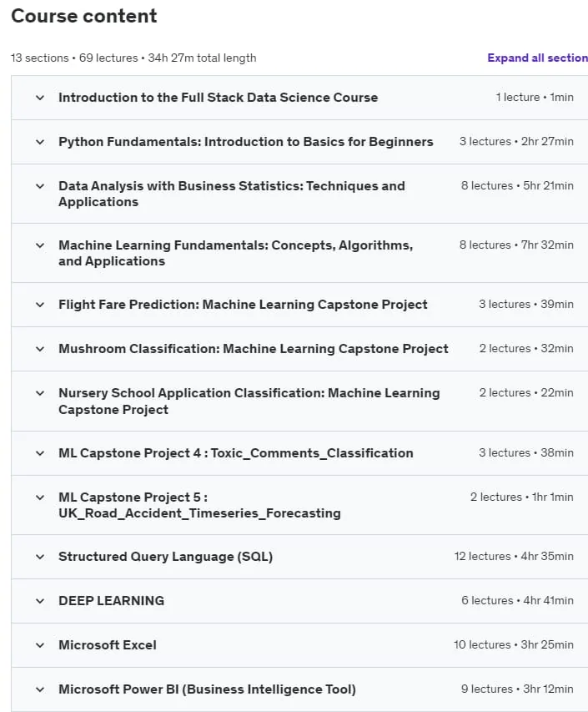Open the Toxic_Comments_Classification section chevron
Image resolution: width=588 pixels, height=712 pixels.
point(40,453)
